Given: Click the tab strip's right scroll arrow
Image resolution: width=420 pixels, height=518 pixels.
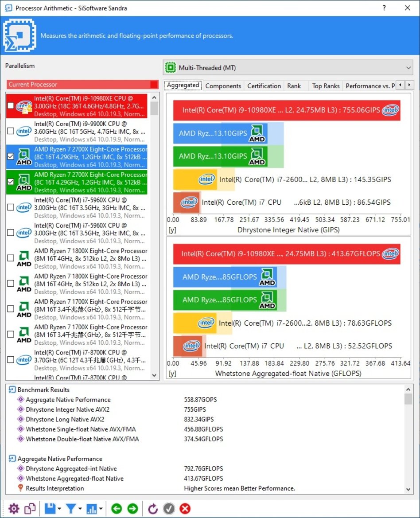Looking at the screenshot, I should (x=409, y=85).
